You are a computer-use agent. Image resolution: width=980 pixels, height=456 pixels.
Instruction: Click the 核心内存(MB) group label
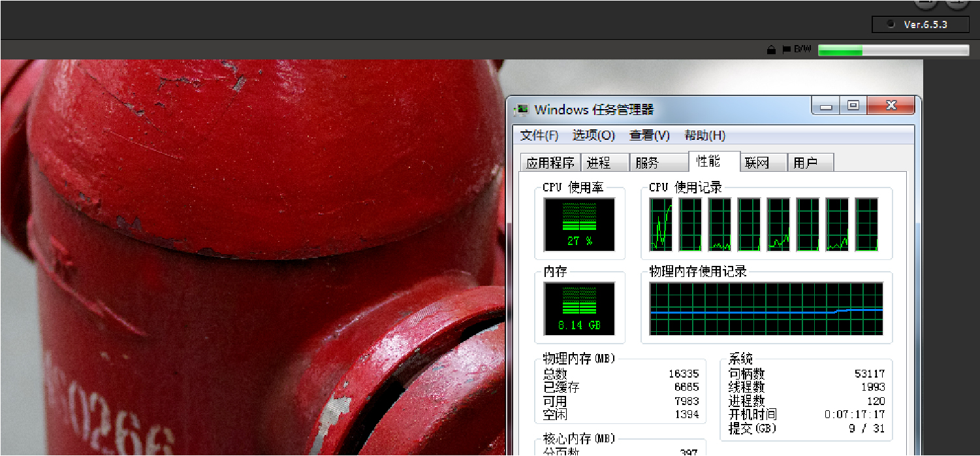click(x=579, y=438)
